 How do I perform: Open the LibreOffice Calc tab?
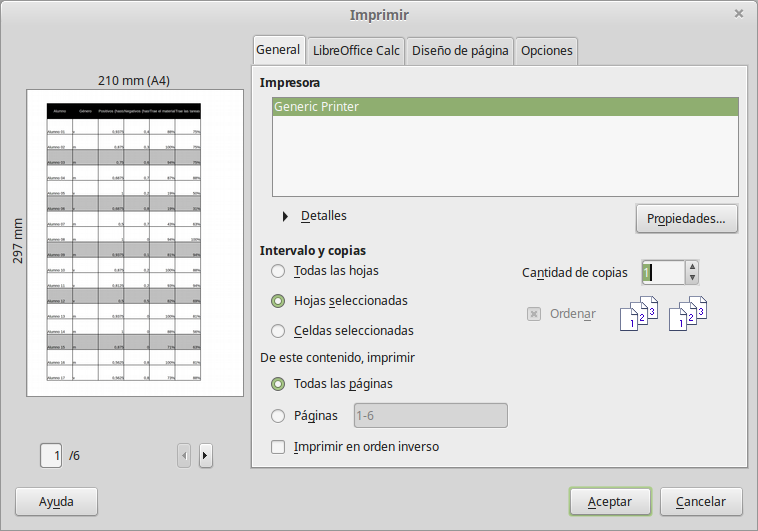[356, 51]
